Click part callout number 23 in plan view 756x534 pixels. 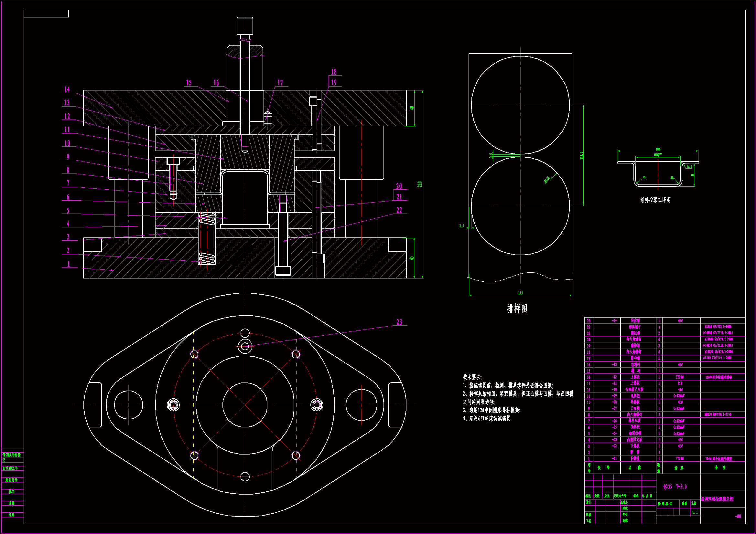399,322
